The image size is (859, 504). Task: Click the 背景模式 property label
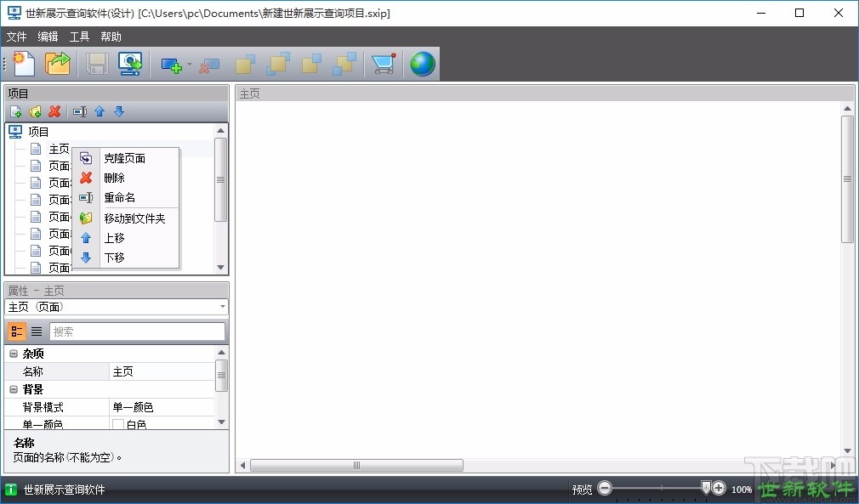[43, 407]
